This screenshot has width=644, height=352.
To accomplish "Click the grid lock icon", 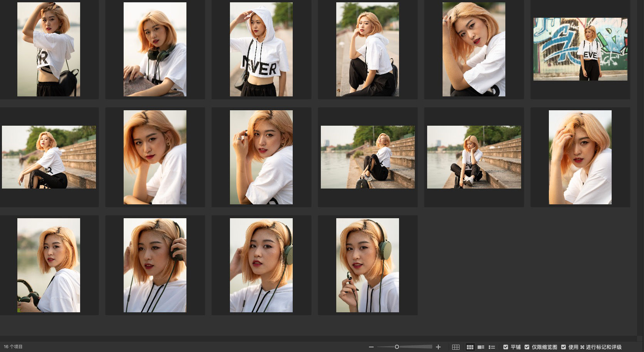I will (x=456, y=347).
